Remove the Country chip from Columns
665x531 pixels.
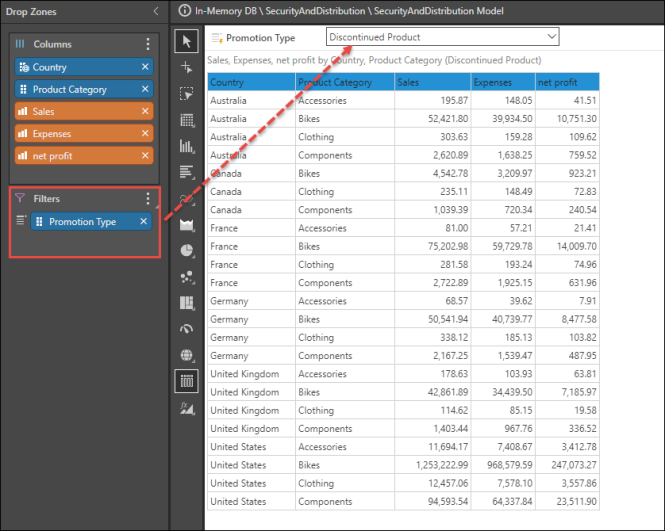(x=145, y=67)
